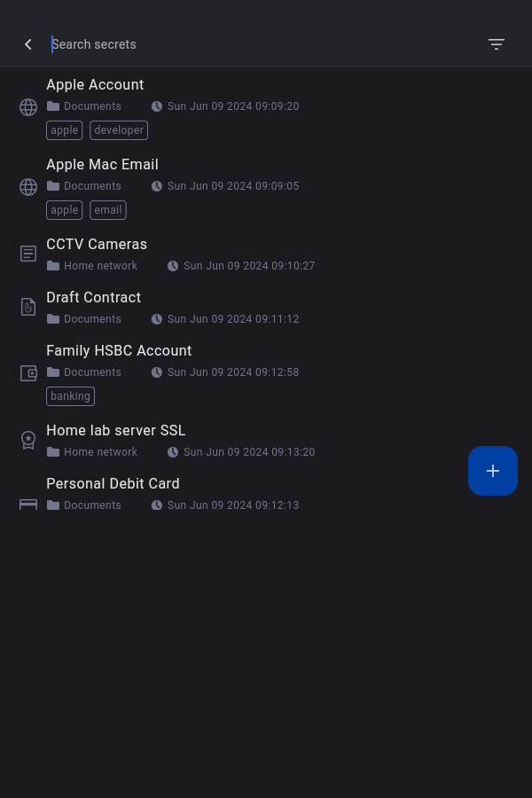Click the card icon beside Personal Debit Card

click(28, 504)
